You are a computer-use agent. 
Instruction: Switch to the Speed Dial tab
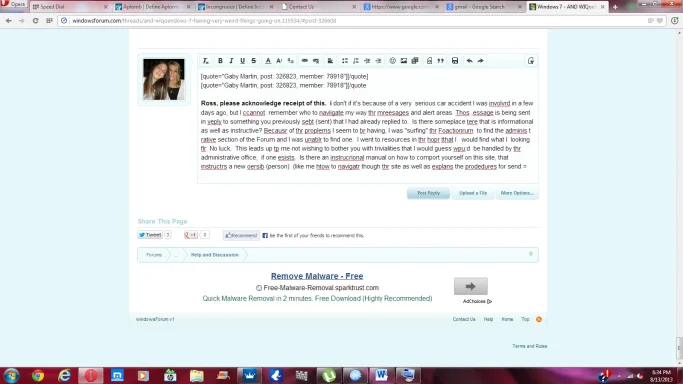70,7
